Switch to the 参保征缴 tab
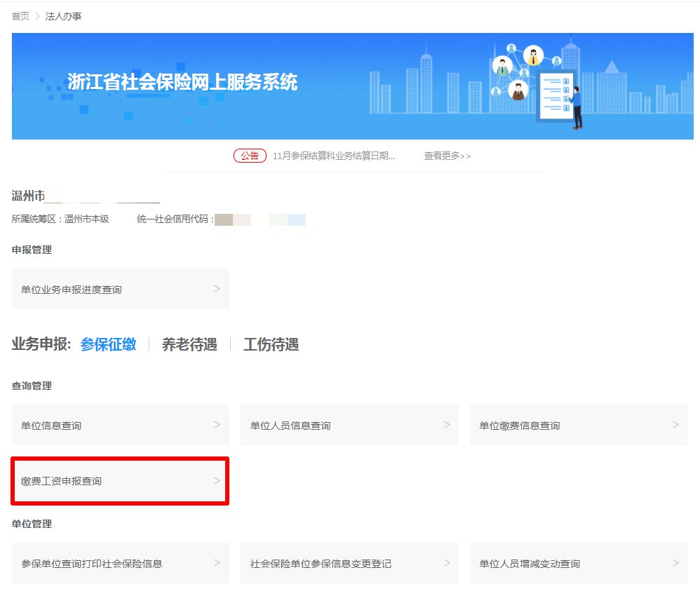The width and height of the screenshot is (700, 596). (108, 344)
